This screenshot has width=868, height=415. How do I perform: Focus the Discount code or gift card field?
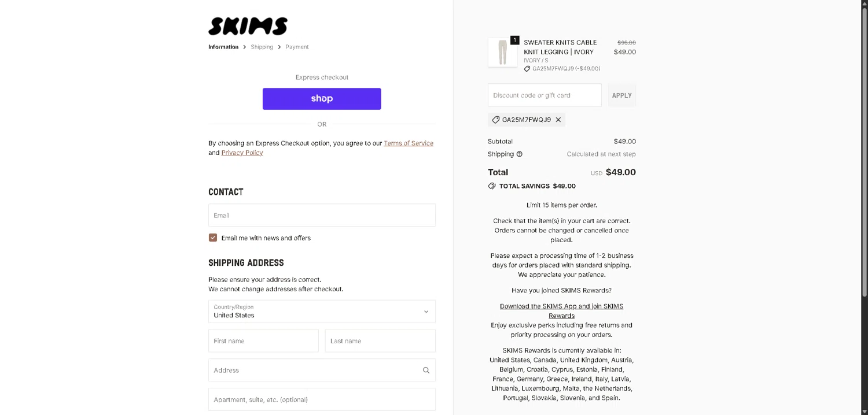[545, 95]
